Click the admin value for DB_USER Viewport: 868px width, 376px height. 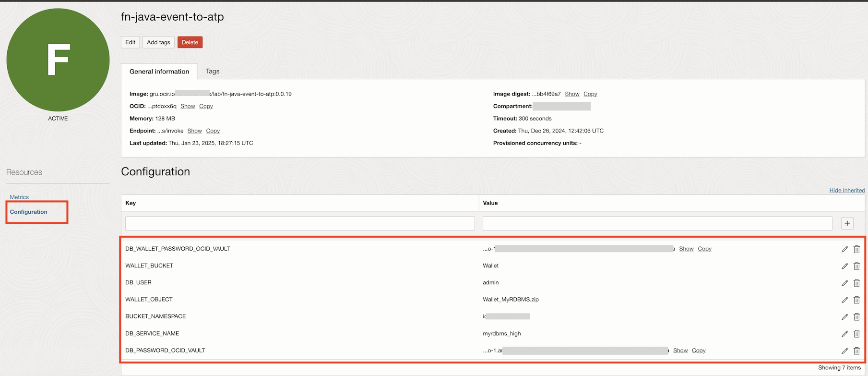pyautogui.click(x=490, y=283)
